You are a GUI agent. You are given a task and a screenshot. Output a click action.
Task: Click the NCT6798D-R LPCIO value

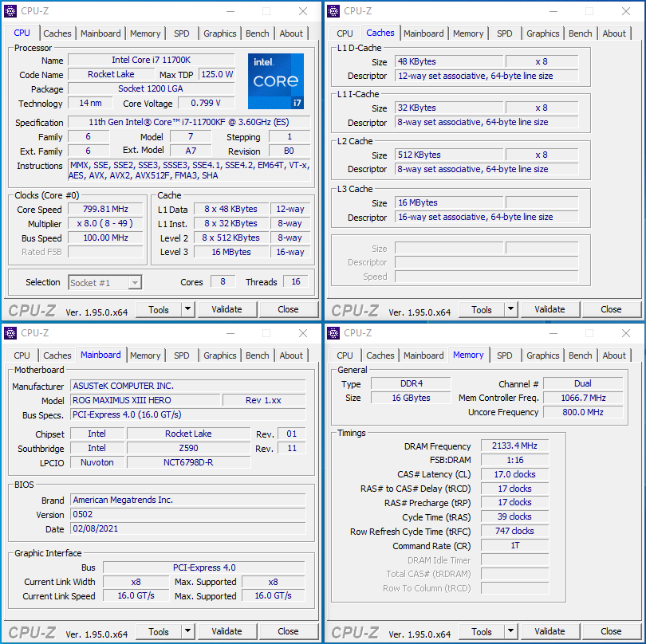[x=188, y=462]
